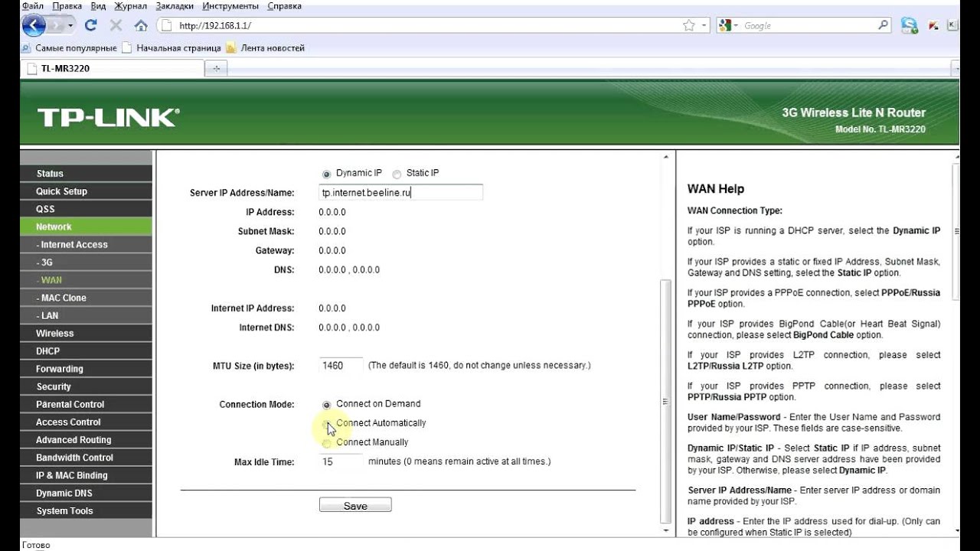
Task: Click the red flag toolbar icon
Action: 934,25
